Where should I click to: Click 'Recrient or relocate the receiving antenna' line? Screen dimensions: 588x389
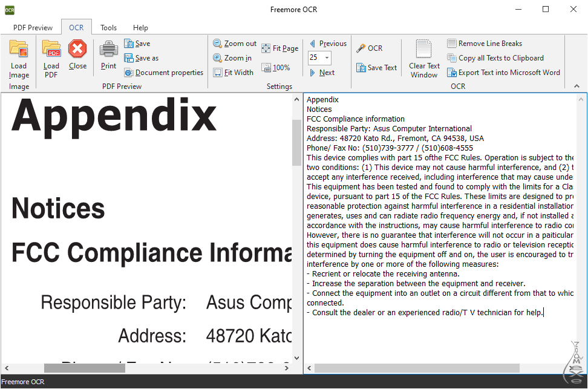[383, 274]
